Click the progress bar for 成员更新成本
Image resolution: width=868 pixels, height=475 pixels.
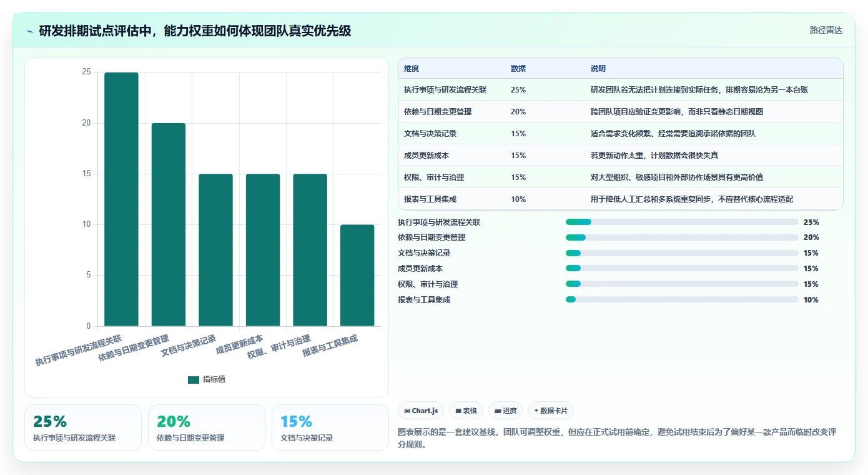[x=682, y=269]
